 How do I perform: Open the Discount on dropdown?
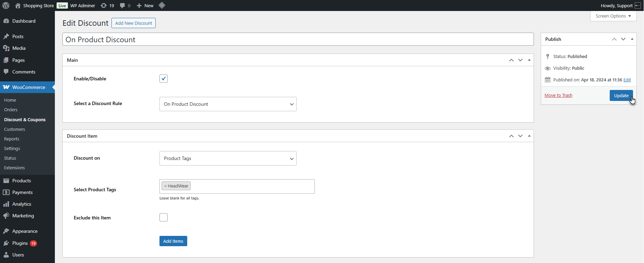point(228,158)
